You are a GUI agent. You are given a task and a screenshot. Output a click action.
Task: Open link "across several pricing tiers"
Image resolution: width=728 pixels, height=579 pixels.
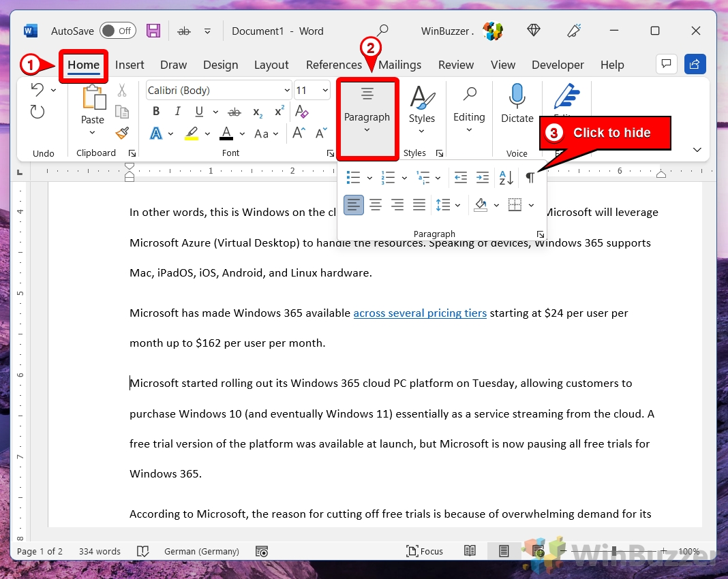click(x=420, y=313)
